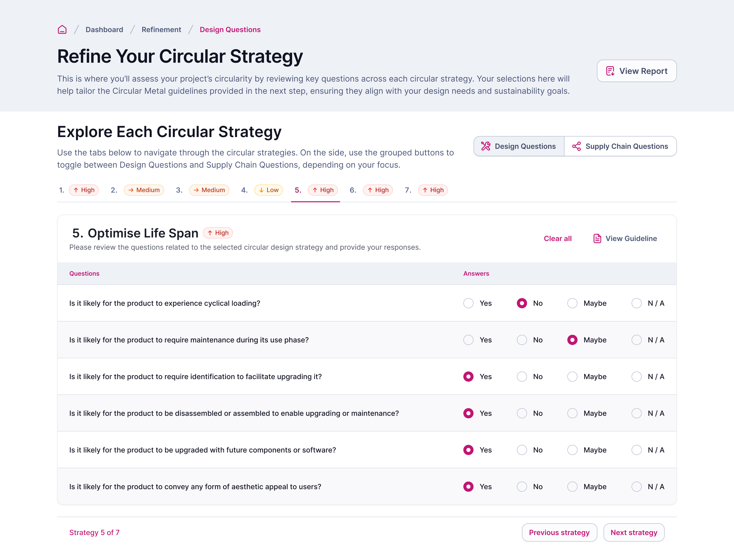The image size is (734, 560).
Task: Click the View Guideline document icon
Action: click(x=597, y=239)
